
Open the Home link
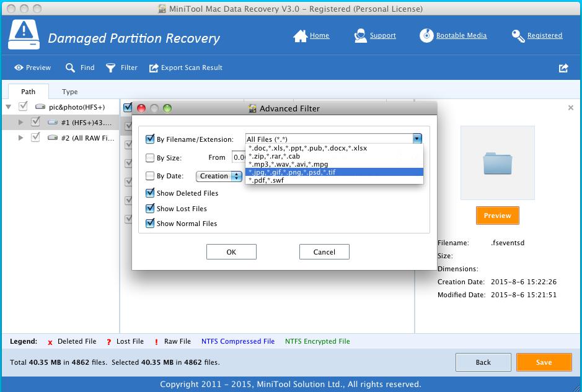point(320,35)
